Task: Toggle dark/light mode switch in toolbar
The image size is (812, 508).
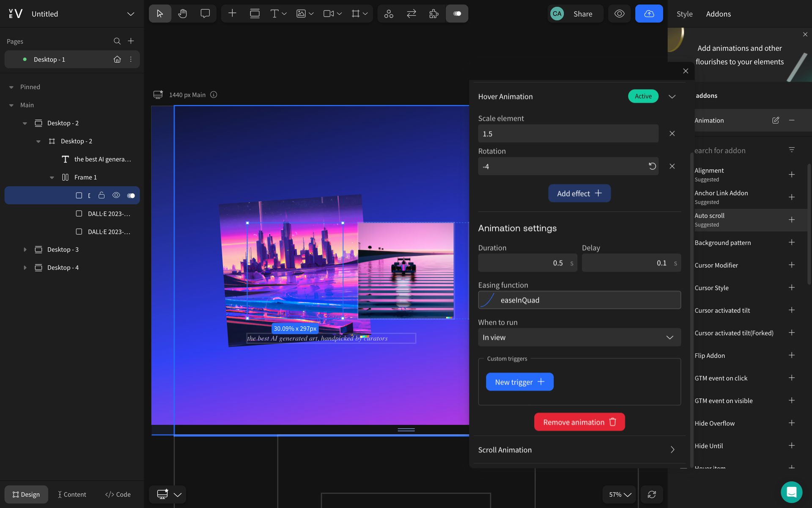Action: click(457, 13)
